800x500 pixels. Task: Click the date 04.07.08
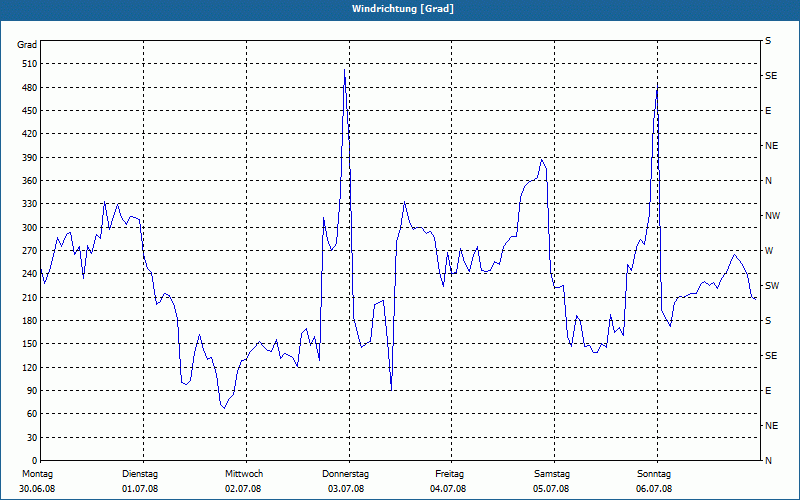pos(448,489)
